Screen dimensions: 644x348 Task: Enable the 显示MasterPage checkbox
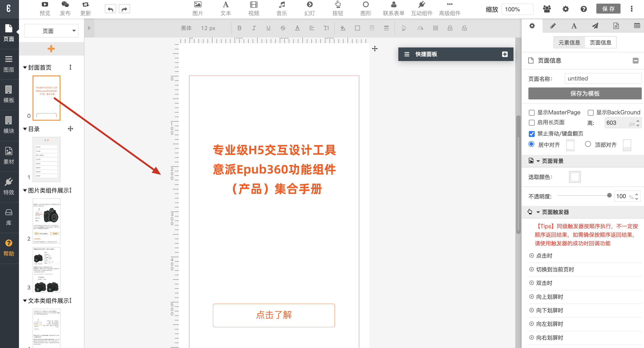pyautogui.click(x=532, y=113)
